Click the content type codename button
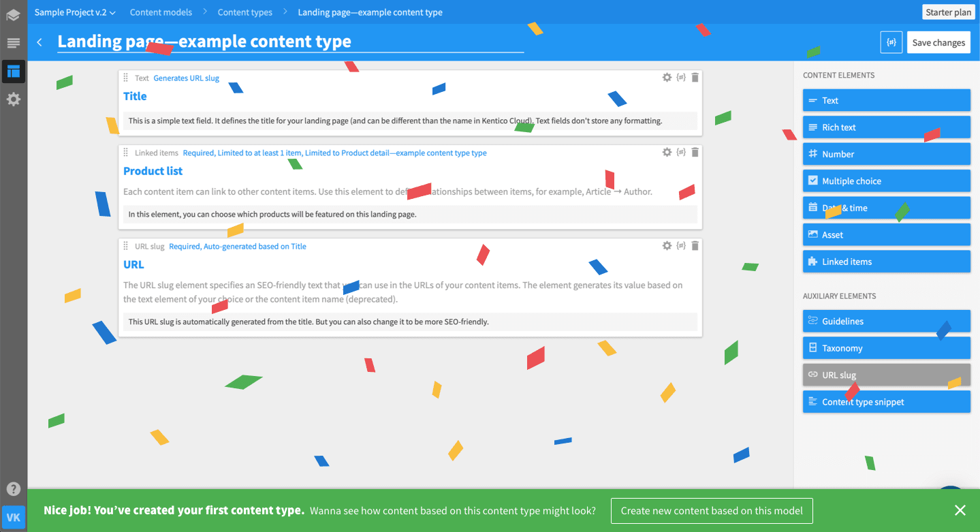The image size is (980, 532). (891, 42)
